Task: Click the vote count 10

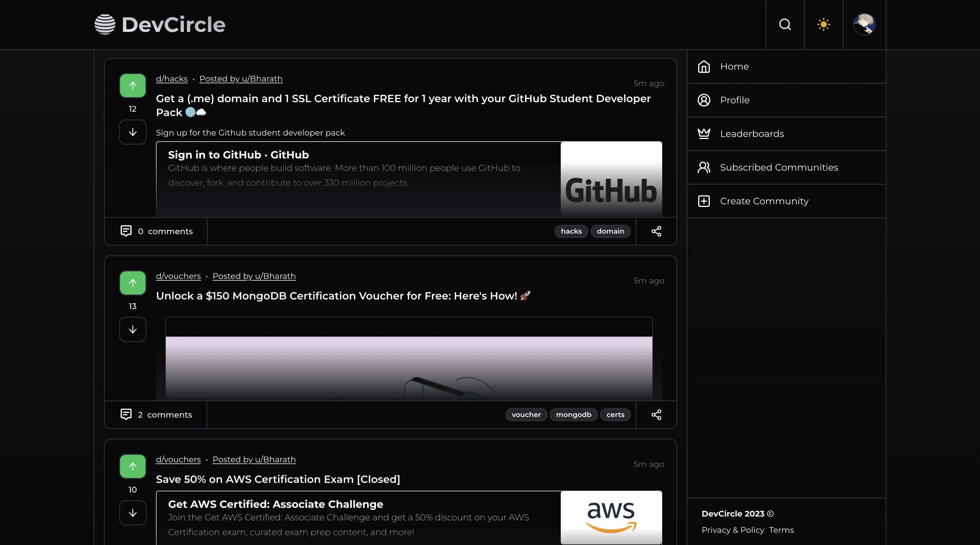Action: click(x=133, y=489)
